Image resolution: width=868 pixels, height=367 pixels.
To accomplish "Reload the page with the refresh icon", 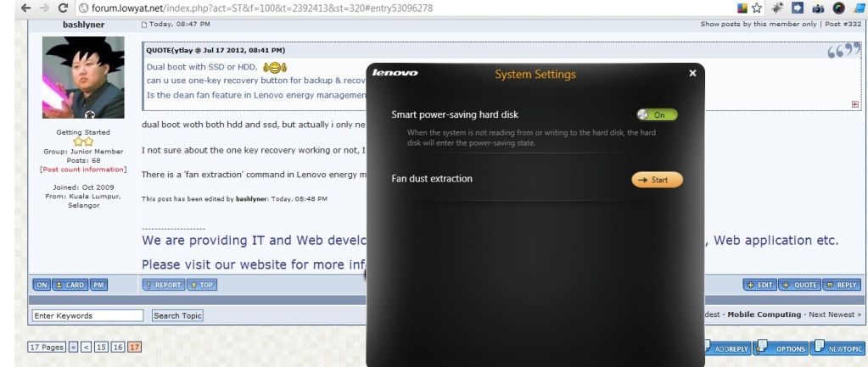I will click(x=63, y=8).
